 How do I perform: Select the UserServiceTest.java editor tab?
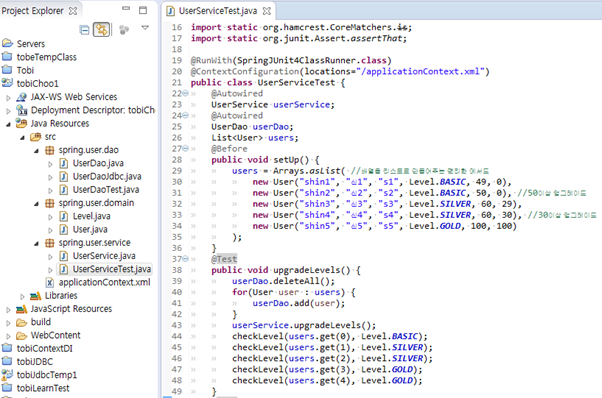pyautogui.click(x=218, y=11)
